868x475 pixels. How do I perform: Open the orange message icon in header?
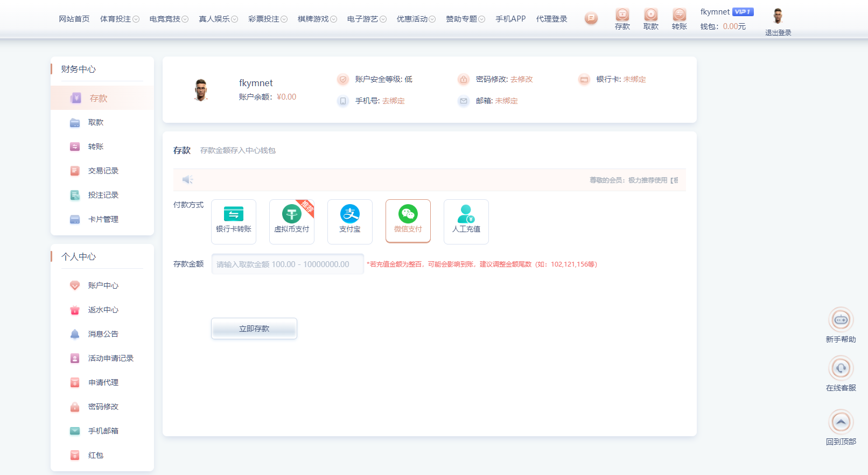click(591, 18)
